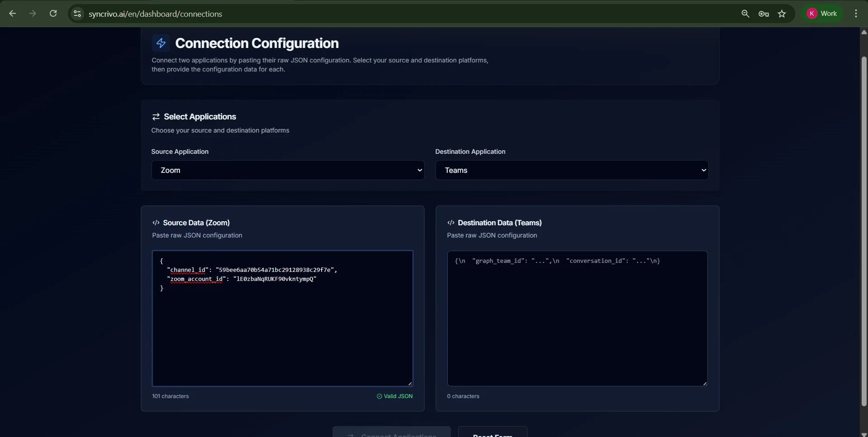Click the code icon beside Destination Data (Teams)

click(x=451, y=223)
